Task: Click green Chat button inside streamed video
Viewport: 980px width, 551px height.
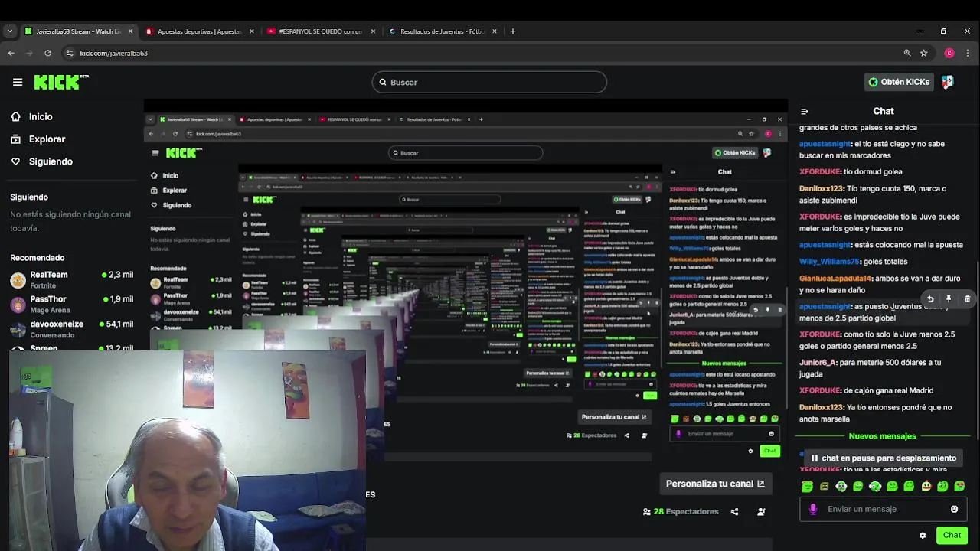Action: [769, 451]
